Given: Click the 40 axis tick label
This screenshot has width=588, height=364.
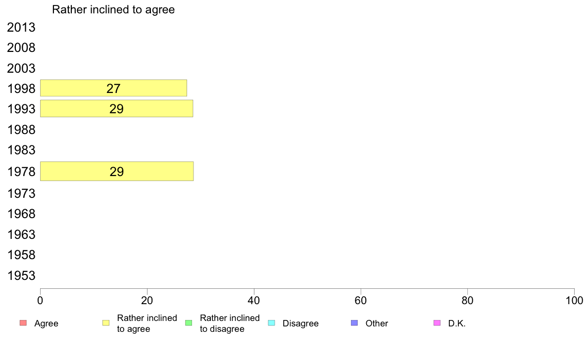Looking at the screenshot, I should [254, 301].
